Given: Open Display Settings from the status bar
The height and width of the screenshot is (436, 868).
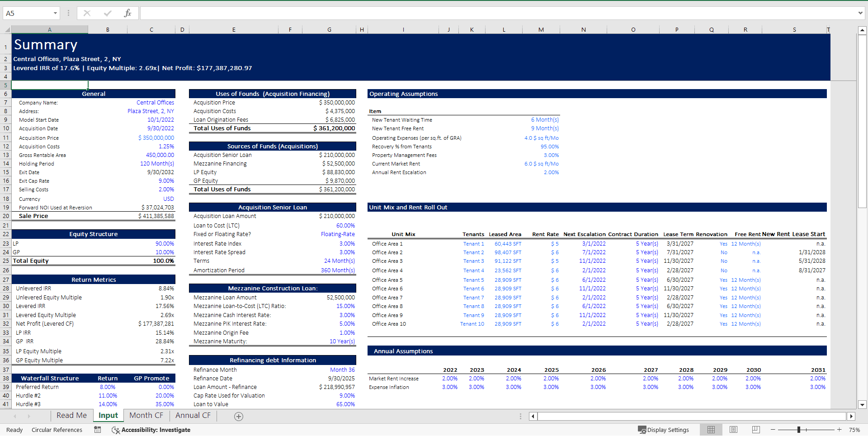Looking at the screenshot, I should [664, 430].
